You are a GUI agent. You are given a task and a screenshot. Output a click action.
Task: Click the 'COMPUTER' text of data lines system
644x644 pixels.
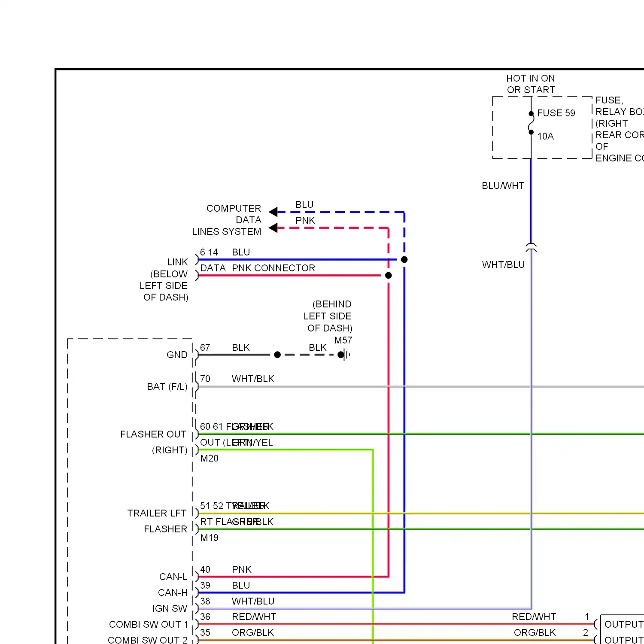click(x=234, y=208)
